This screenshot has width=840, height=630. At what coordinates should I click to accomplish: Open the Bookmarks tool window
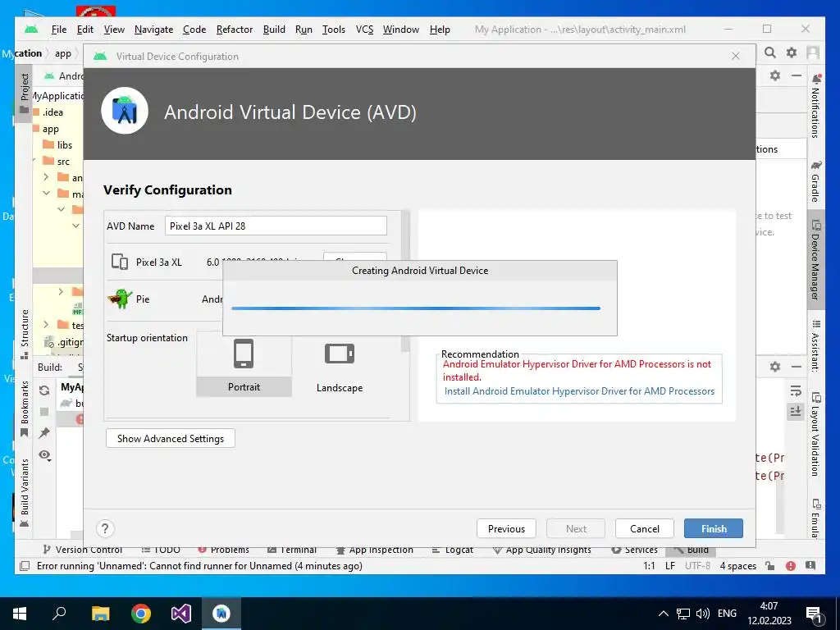(x=24, y=409)
